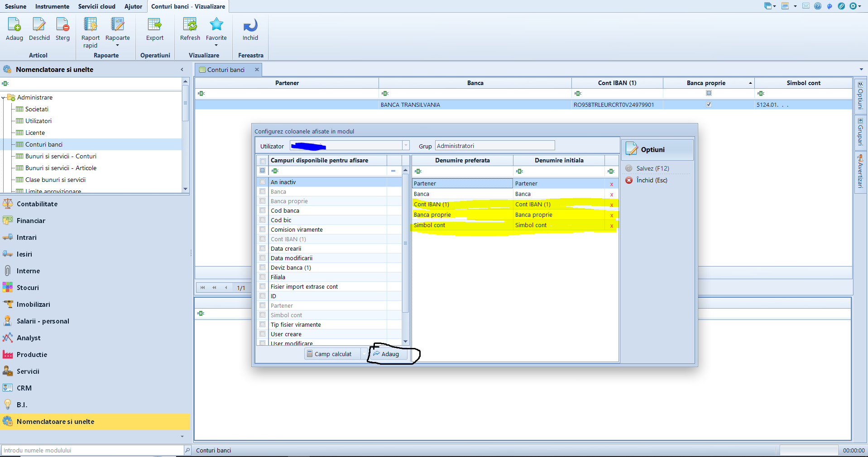Remove the Simbol cont row with red x
The width and height of the screenshot is (868, 457).
click(x=612, y=225)
